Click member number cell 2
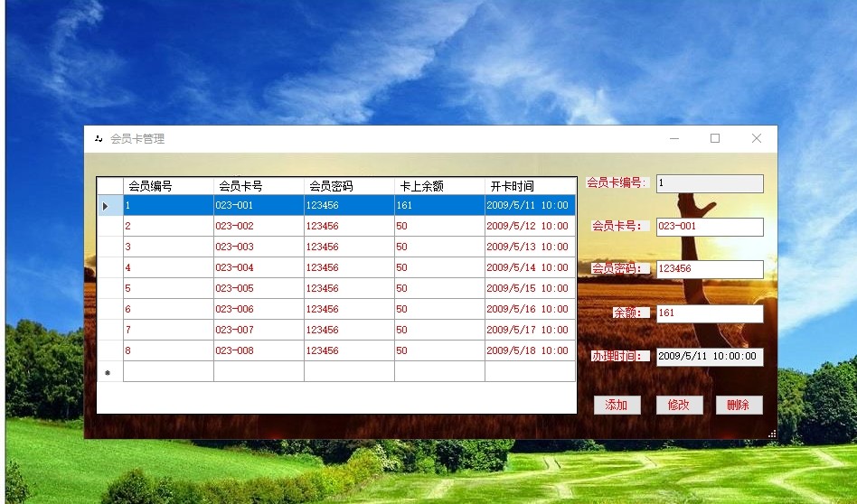857x504 pixels. 168,226
